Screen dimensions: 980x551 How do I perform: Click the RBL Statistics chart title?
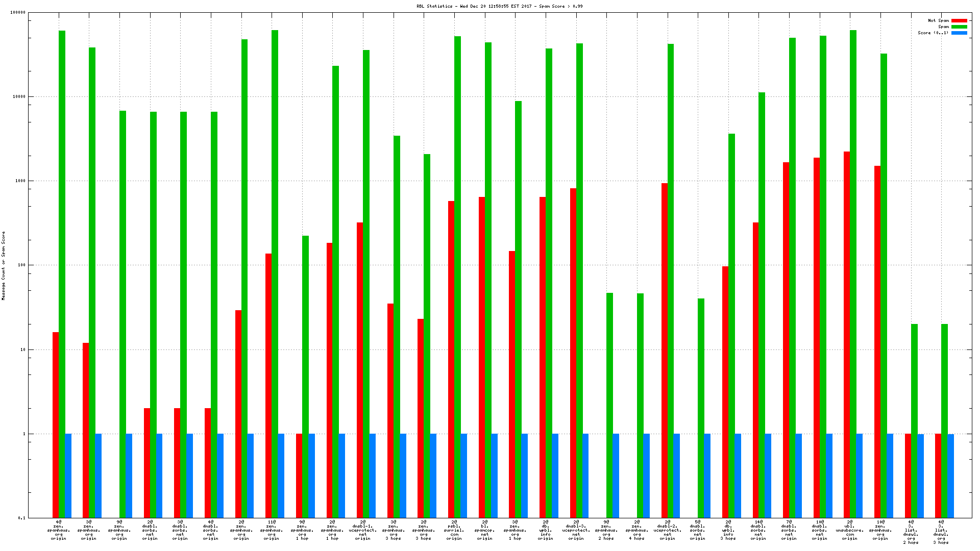point(499,6)
